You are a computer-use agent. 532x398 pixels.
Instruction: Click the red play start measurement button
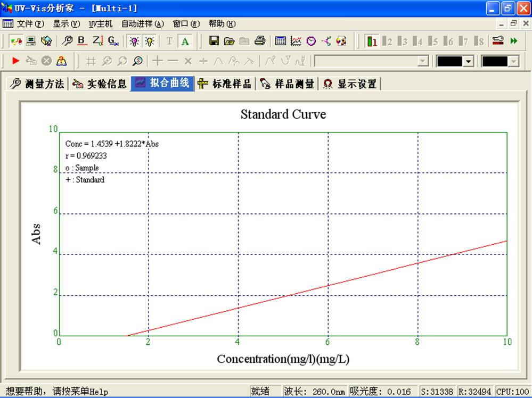(x=17, y=61)
